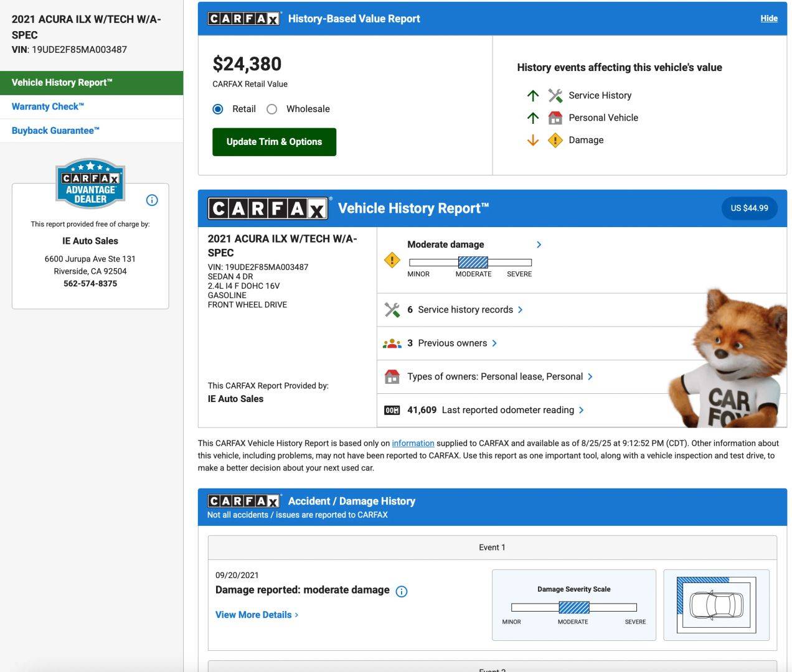This screenshot has width=792, height=672.
Task: Click the History events affecting value heading
Action: 620,67
